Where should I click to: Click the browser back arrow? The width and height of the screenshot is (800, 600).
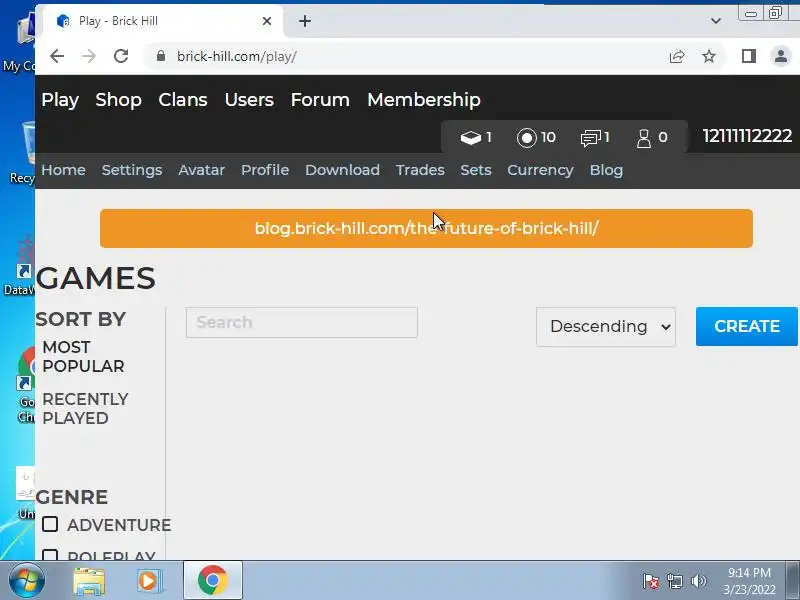coord(57,56)
